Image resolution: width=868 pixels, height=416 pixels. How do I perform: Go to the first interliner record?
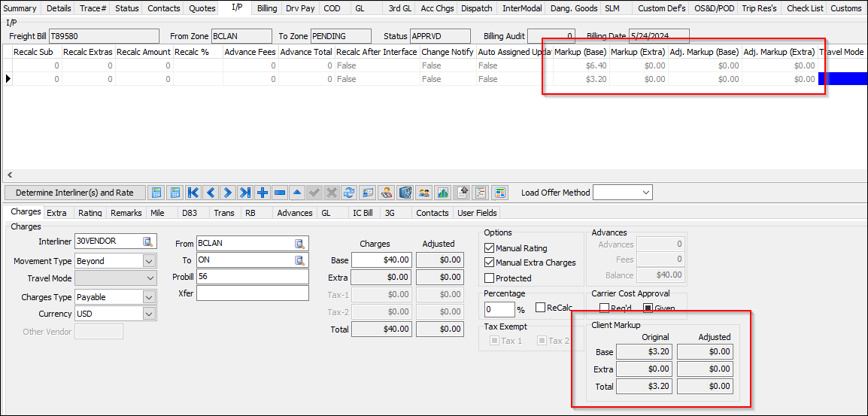pos(193,193)
